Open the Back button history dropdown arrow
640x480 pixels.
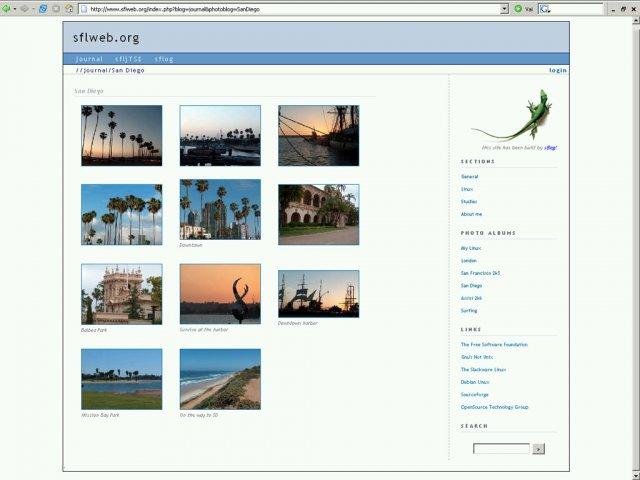click(x=15, y=9)
